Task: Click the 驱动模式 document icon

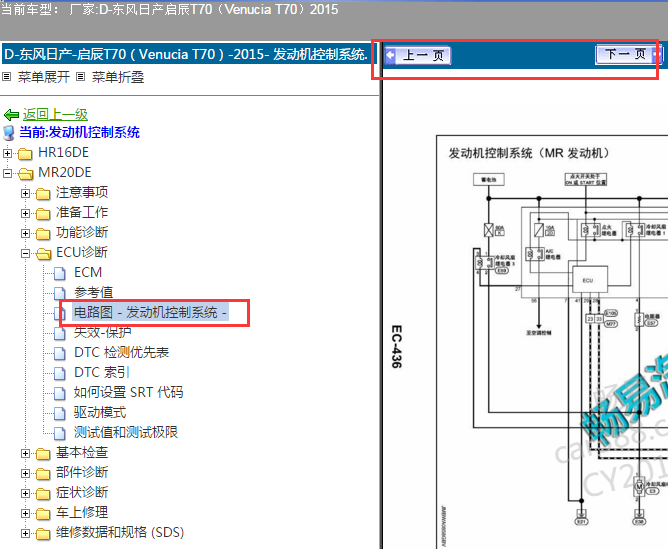Action: click(60, 413)
